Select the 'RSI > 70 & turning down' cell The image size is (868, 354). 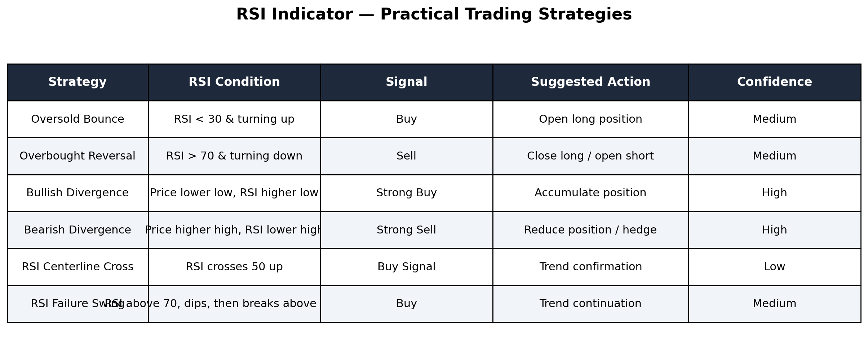234,156
